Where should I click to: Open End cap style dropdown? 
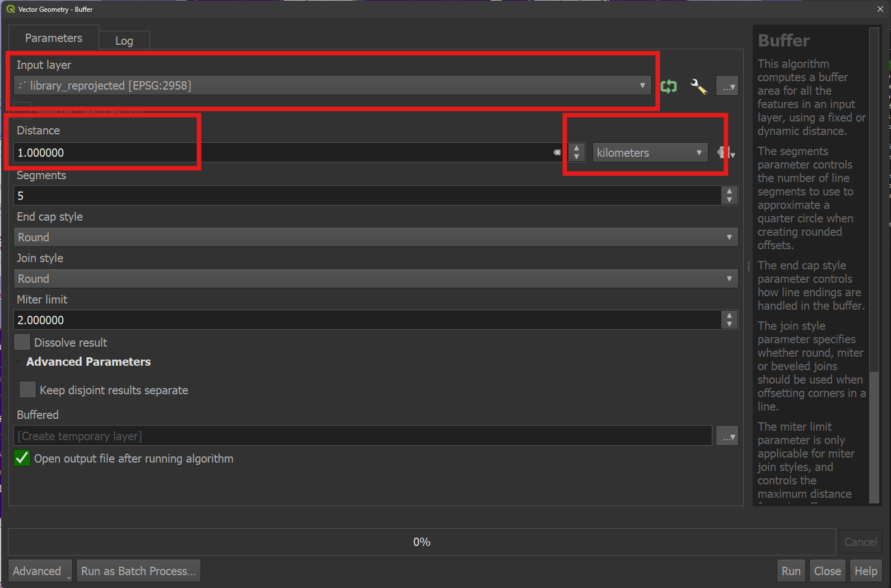coord(376,237)
